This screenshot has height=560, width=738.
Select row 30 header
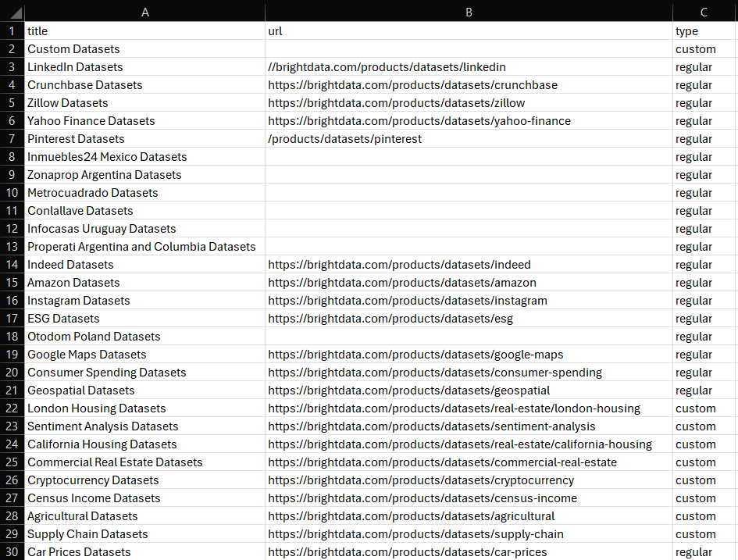[12, 551]
